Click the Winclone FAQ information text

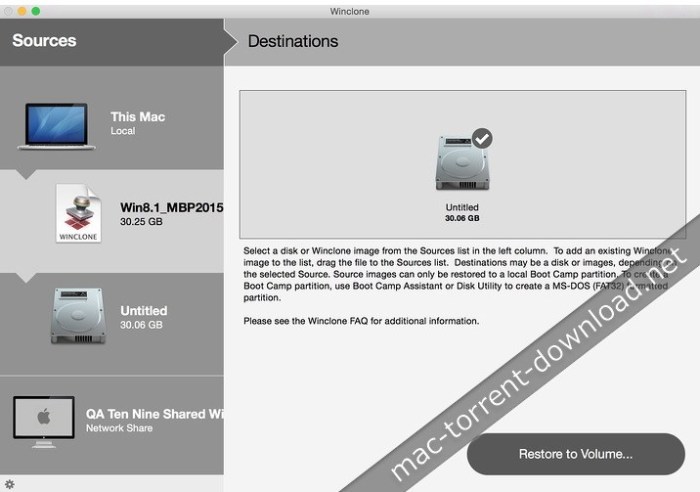362,321
